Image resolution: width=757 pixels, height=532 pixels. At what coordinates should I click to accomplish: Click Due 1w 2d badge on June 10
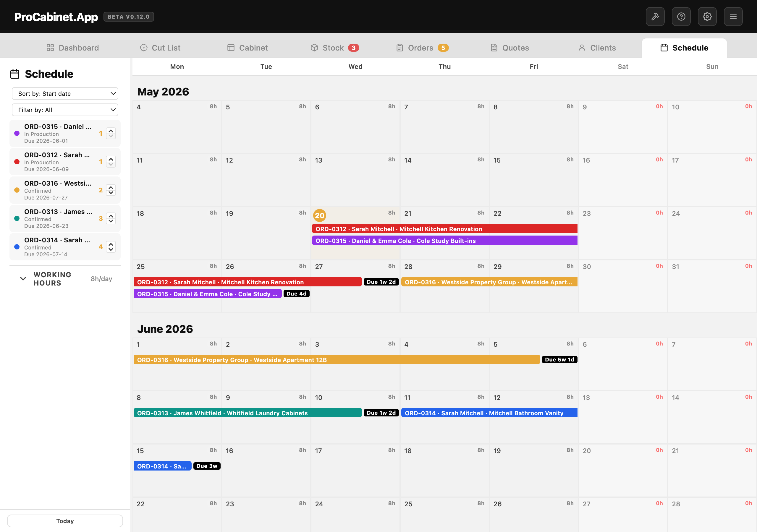click(381, 413)
